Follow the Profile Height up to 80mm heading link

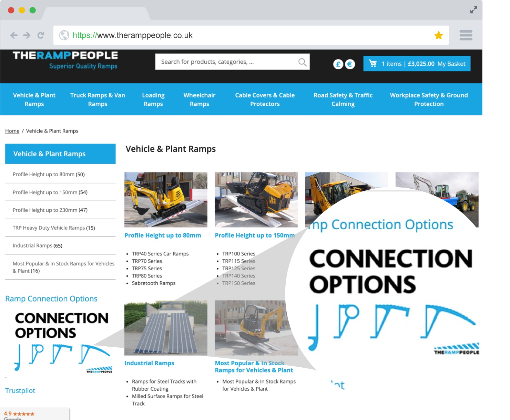163,235
